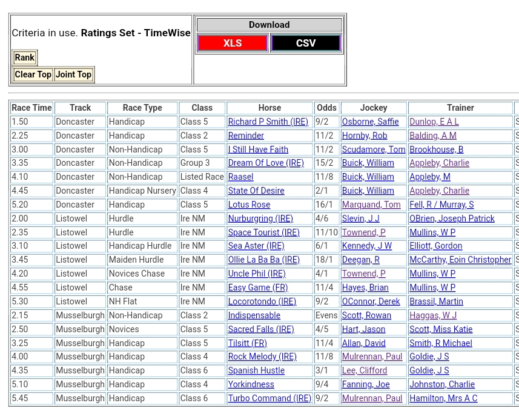The width and height of the screenshot is (519, 420).
Task: Select horse Turbo Command (IRE)
Action: (x=269, y=398)
